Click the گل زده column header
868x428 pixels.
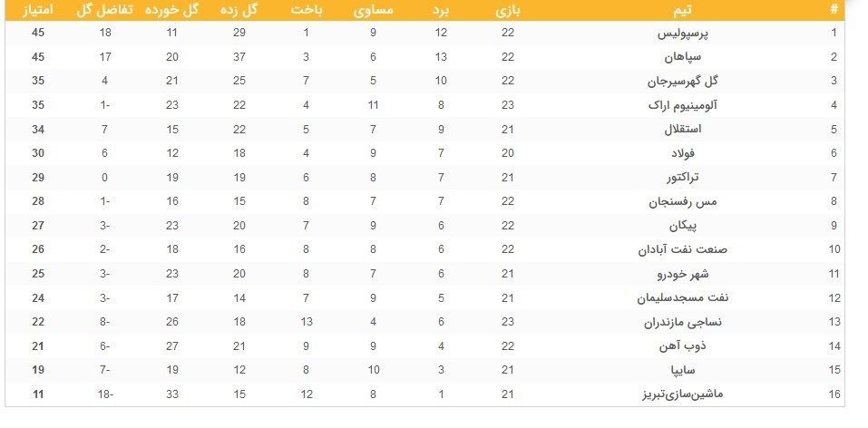(x=239, y=11)
